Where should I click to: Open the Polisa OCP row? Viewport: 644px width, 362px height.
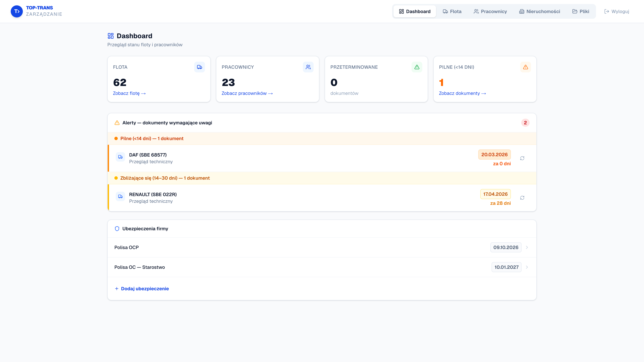pyautogui.click(x=322, y=247)
